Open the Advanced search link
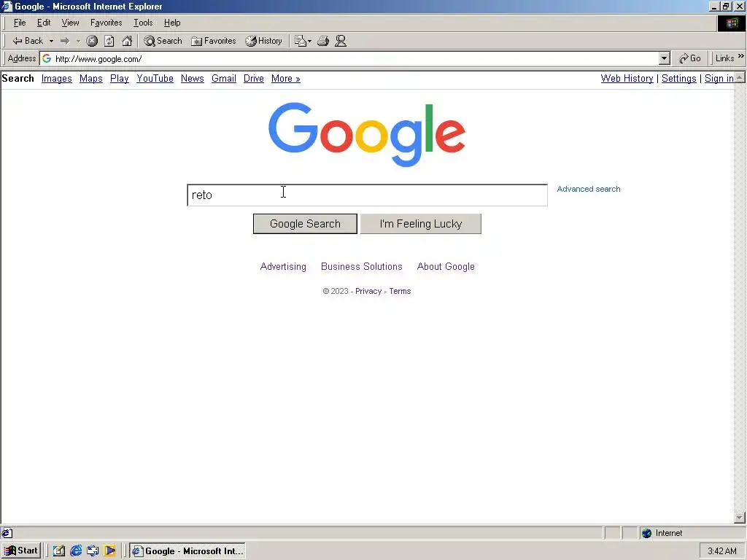 point(589,189)
